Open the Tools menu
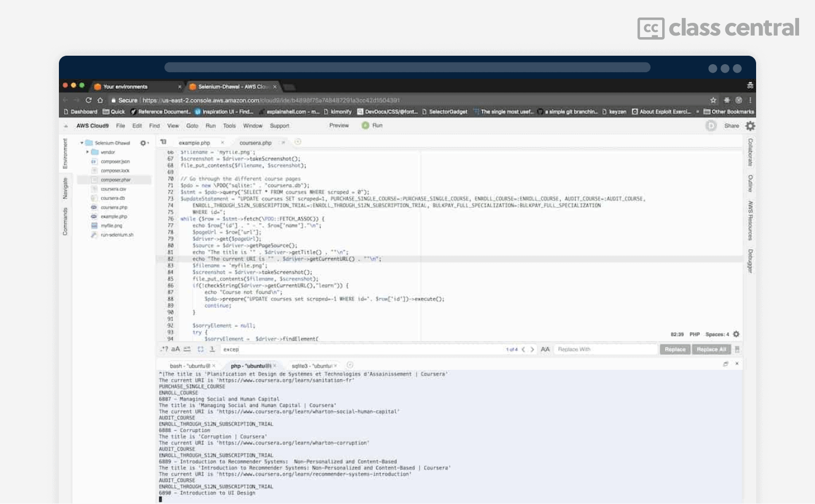 [x=229, y=126]
